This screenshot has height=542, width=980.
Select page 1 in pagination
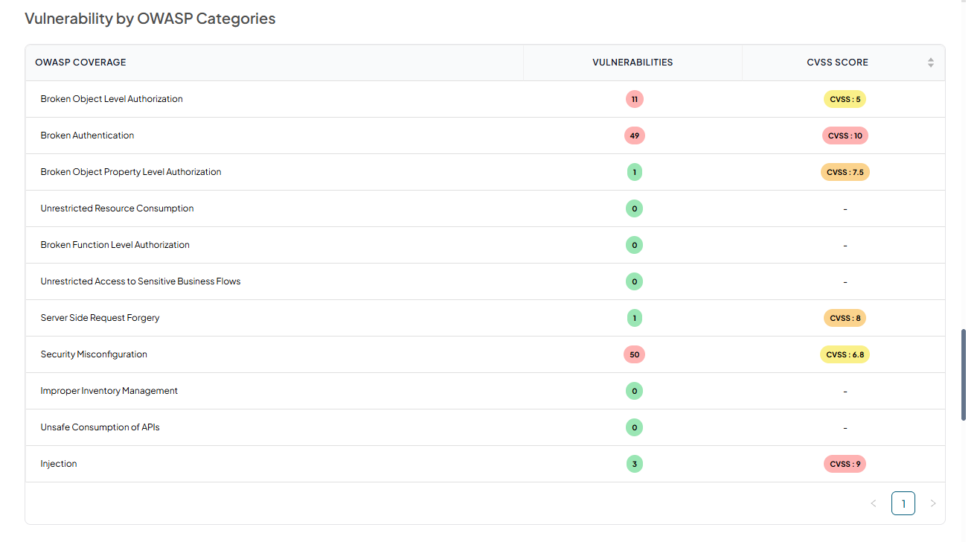(903, 504)
